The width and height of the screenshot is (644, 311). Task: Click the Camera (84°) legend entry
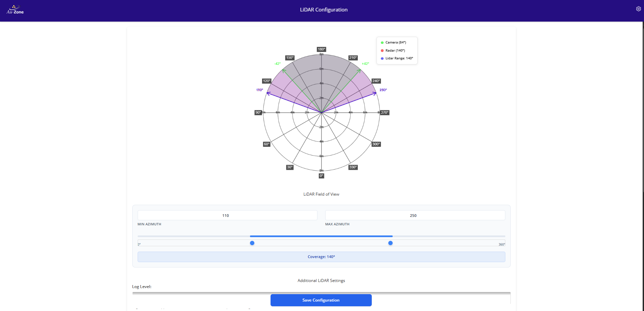[x=395, y=43]
